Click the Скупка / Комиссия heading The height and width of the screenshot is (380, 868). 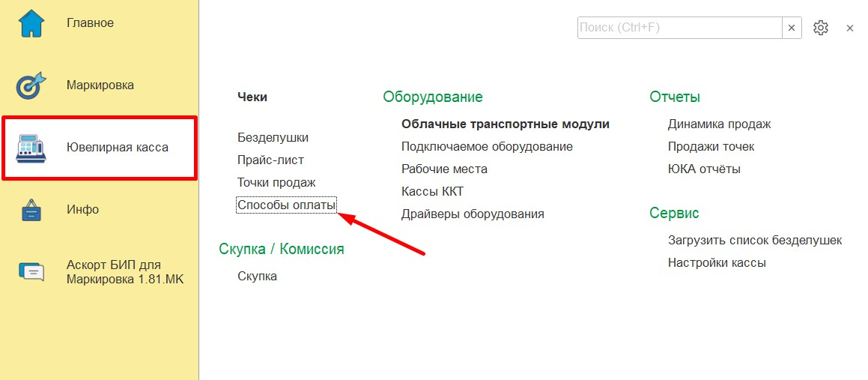pos(282,250)
